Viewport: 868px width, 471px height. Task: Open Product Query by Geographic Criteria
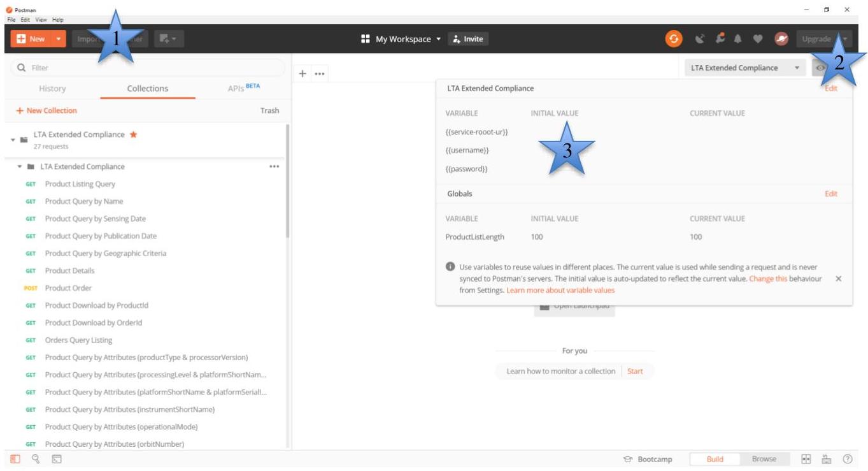(106, 253)
